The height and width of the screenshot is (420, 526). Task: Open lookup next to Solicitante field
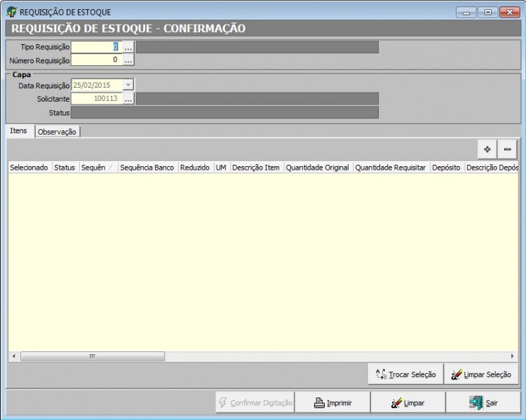pos(128,99)
